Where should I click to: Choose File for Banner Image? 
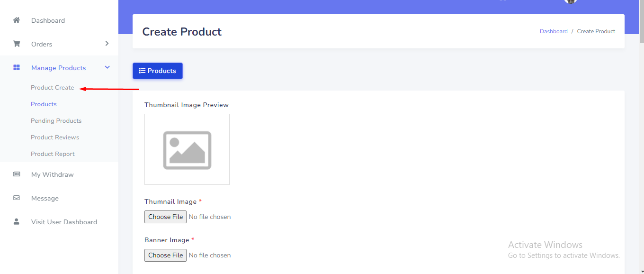[165, 256]
